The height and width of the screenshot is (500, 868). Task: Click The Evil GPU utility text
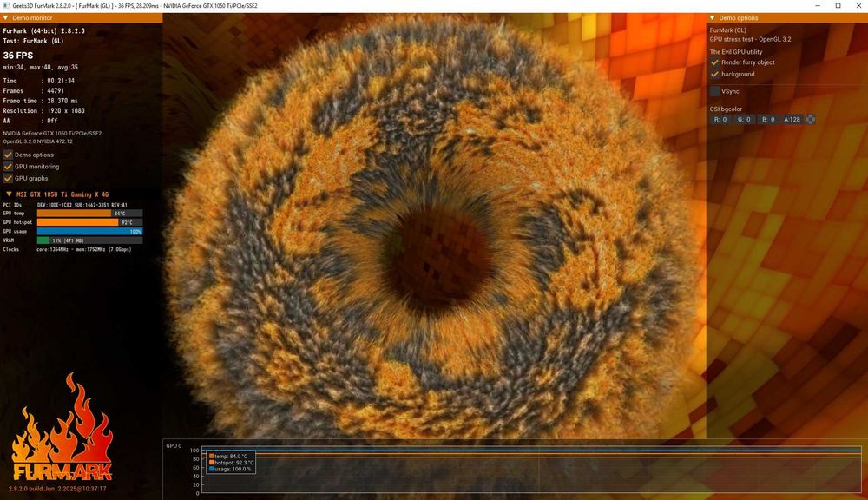tap(736, 52)
